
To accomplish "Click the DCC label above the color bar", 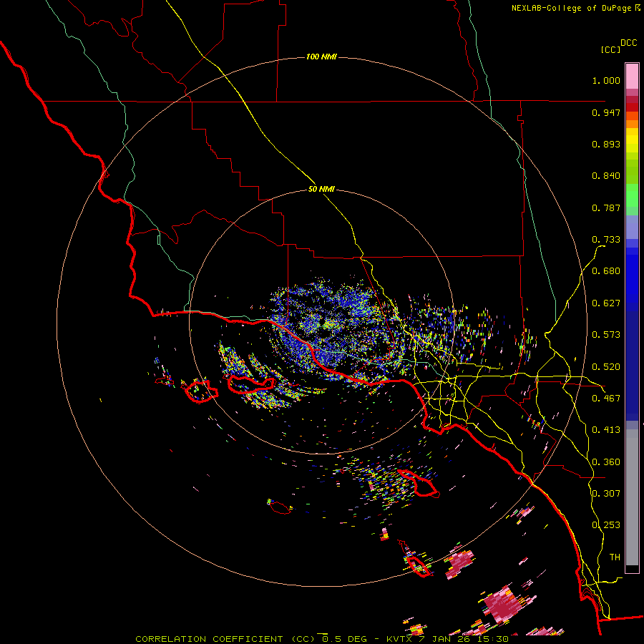I will pos(629,43).
